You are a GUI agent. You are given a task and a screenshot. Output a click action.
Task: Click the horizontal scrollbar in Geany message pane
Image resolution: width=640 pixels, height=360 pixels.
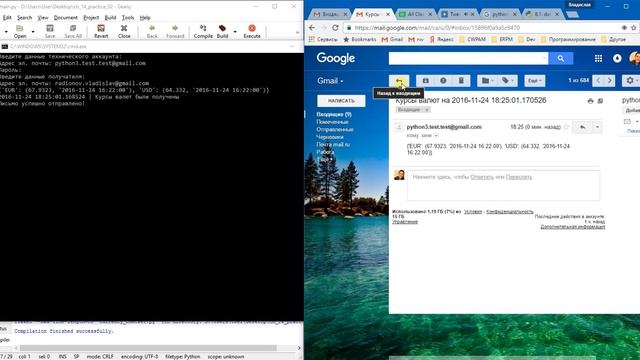[148, 348]
